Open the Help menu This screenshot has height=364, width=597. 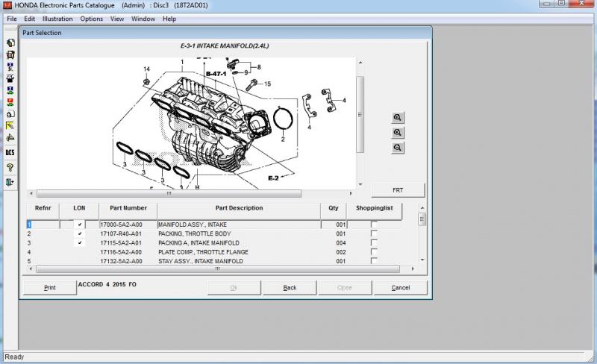pos(169,19)
